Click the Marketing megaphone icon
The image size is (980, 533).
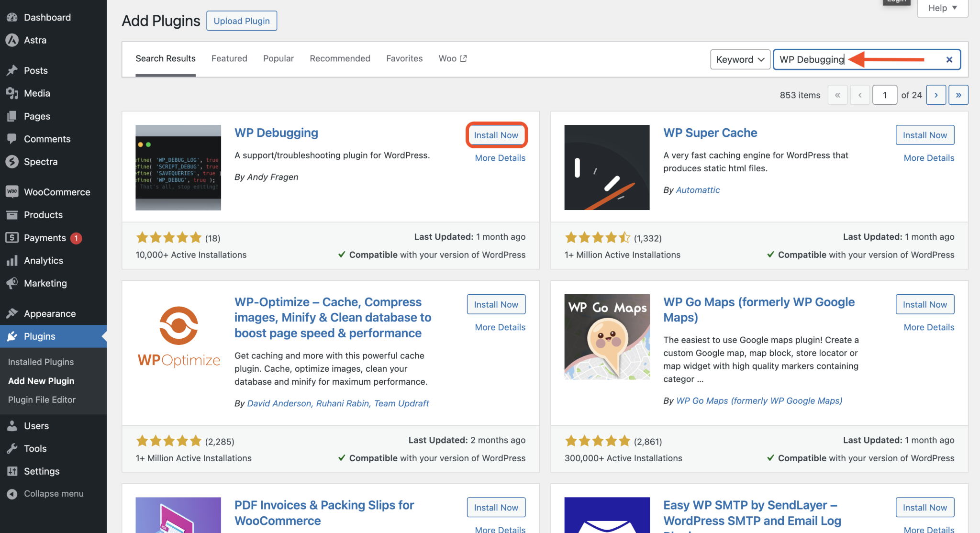[12, 283]
